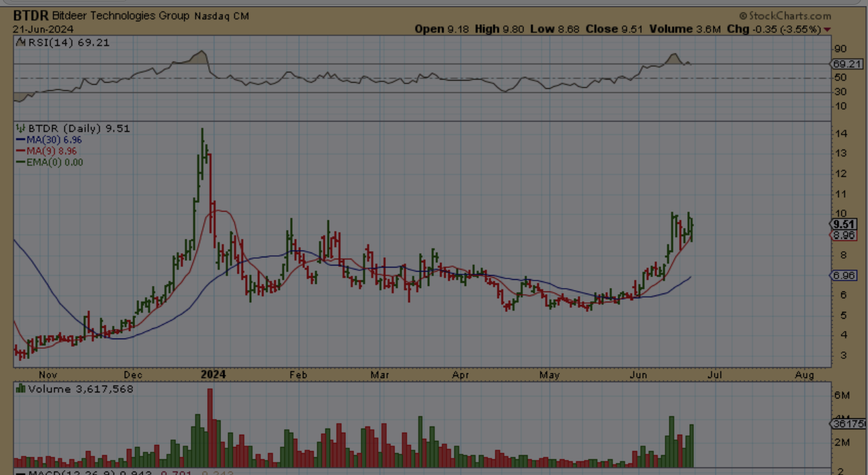Click the Aug month label on time axis
868x475 pixels.
point(805,375)
